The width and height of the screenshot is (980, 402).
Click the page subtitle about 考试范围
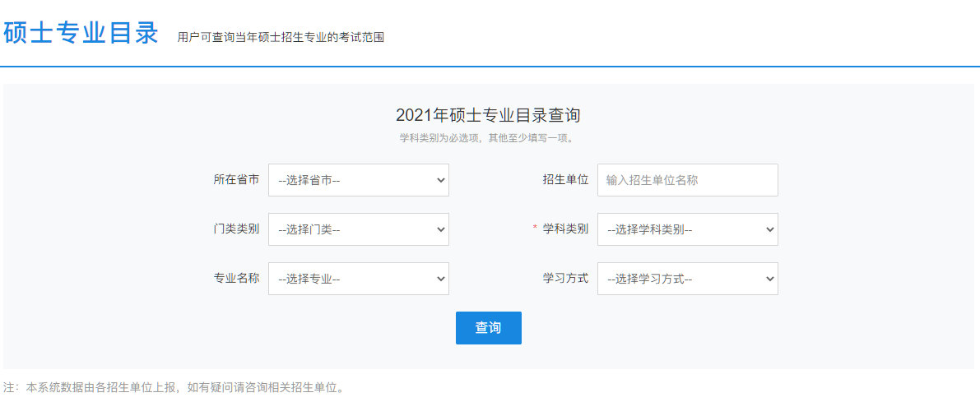click(x=281, y=38)
